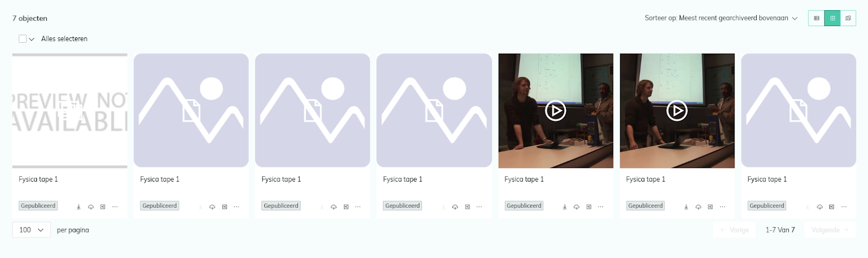The height and width of the screenshot is (258, 868).
Task: Tick the Alles selecteren checkbox
Action: click(23, 38)
